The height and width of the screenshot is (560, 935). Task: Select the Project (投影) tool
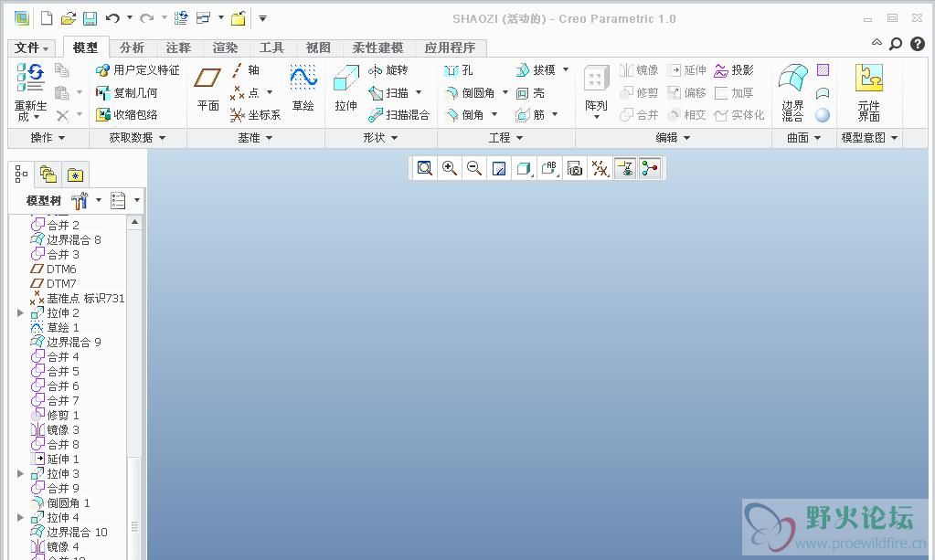(734, 70)
